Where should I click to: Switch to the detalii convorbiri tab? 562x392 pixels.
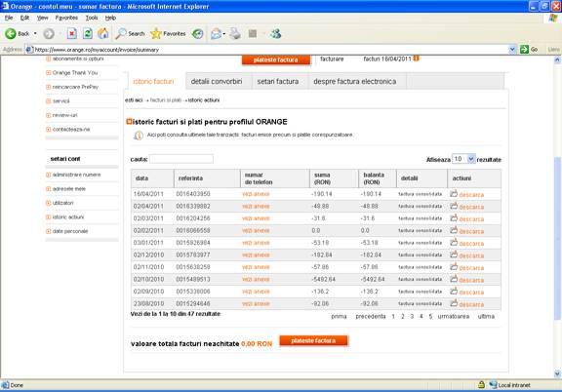(217, 82)
